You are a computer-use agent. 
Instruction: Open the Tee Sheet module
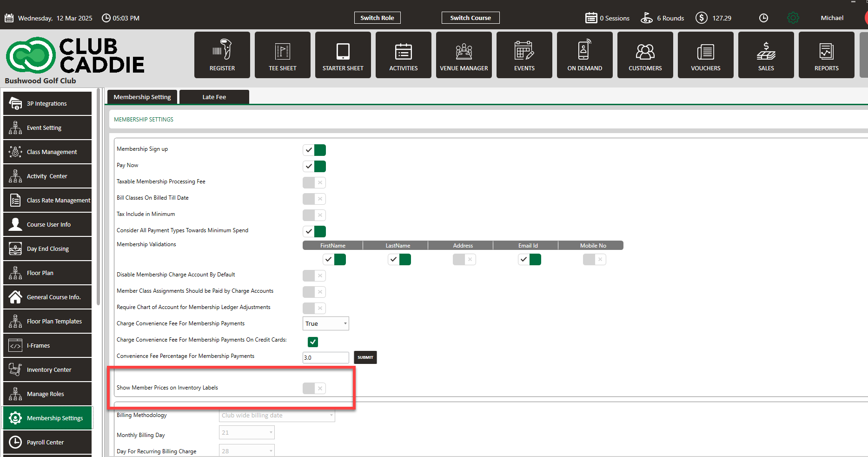pos(283,55)
